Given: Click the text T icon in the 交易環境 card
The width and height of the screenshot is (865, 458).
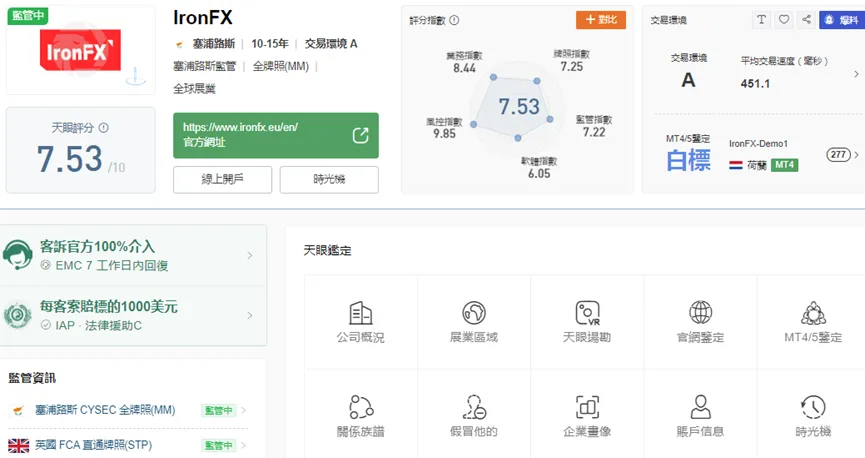Looking at the screenshot, I should 761,20.
